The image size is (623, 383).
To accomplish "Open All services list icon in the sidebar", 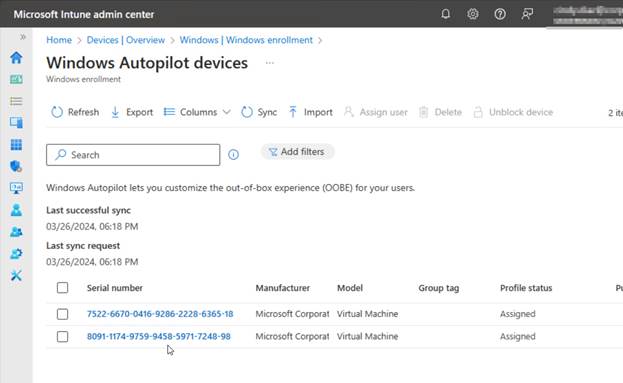I will (16, 101).
